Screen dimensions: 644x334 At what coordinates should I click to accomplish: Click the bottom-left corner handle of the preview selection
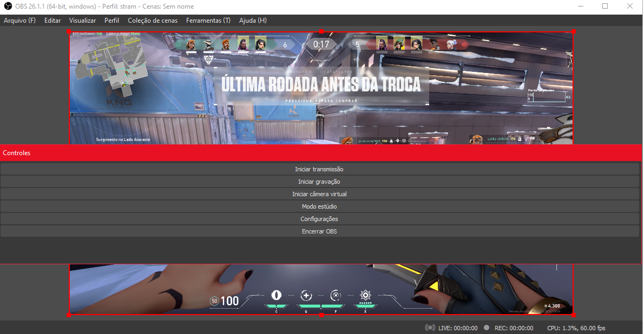[69, 315]
